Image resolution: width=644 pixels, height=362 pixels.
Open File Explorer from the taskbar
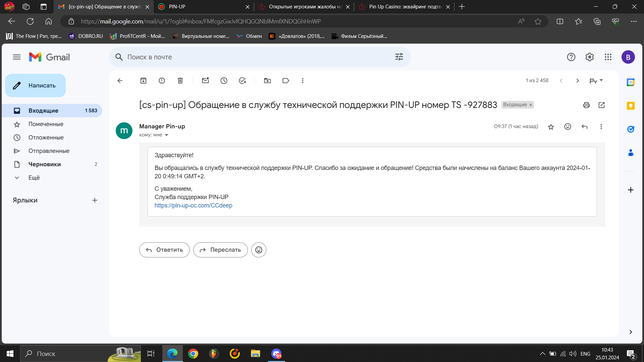coord(256,354)
